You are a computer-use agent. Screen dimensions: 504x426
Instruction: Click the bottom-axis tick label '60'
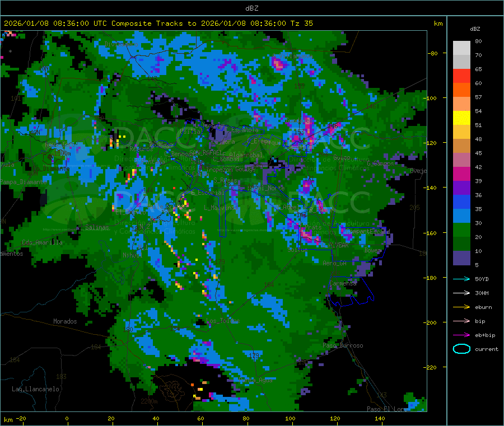(200, 418)
